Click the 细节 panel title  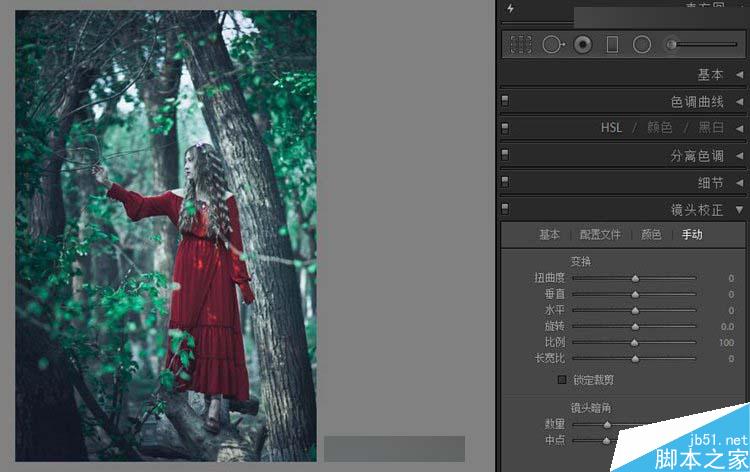[x=710, y=182]
